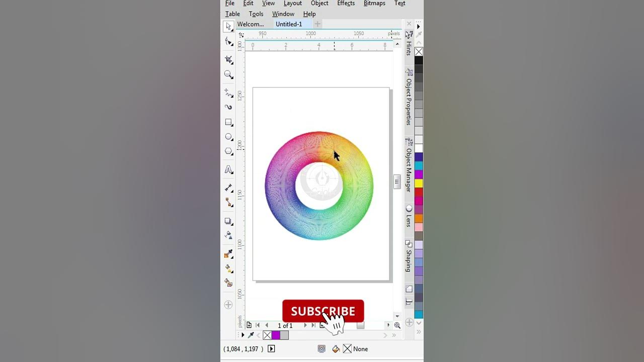Click the vertical scrollbar thumb
This screenshot has height=362, width=644.
coord(397,182)
